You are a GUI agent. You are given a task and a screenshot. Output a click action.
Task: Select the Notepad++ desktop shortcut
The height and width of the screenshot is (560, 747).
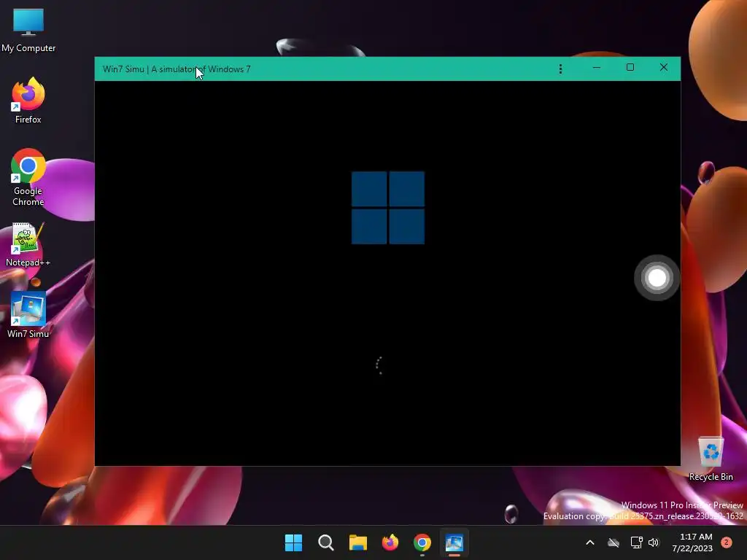(28, 244)
